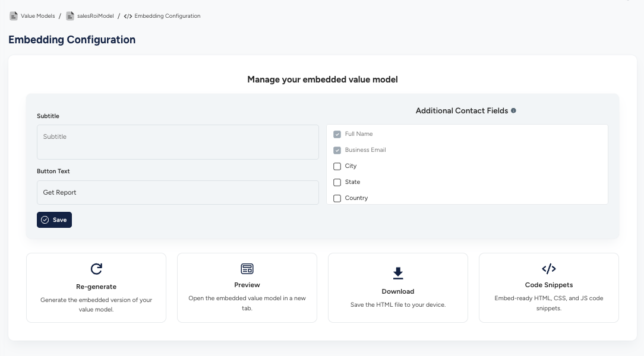Click the checkmark icon on the Save button
This screenshot has height=356, width=644.
(45, 220)
